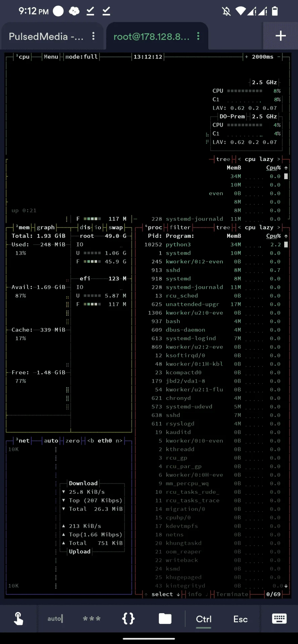The image size is (298, 644).
Task: Click Cpu% column sort header above python3
Action: pyautogui.click(x=273, y=236)
